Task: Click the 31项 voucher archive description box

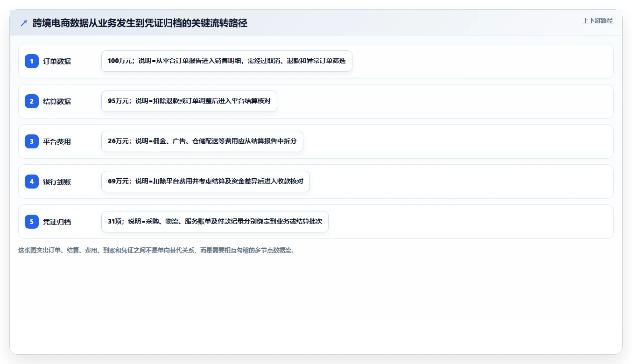Action: [215, 222]
